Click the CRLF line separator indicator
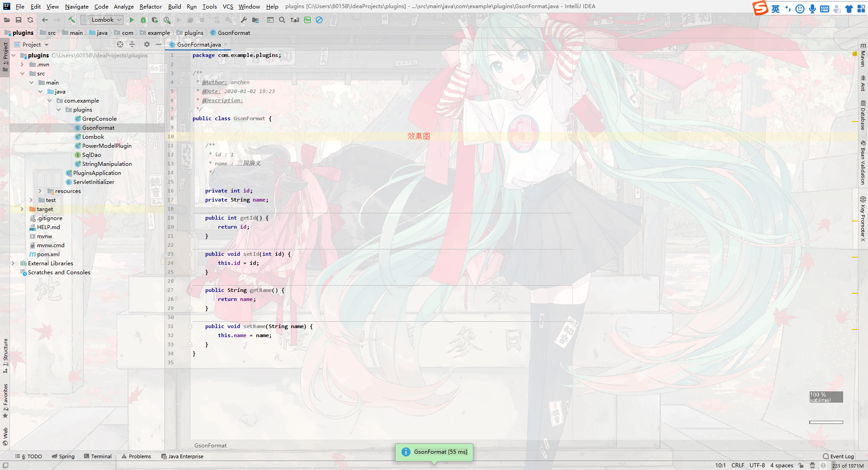This screenshot has height=470, width=868. click(738, 465)
